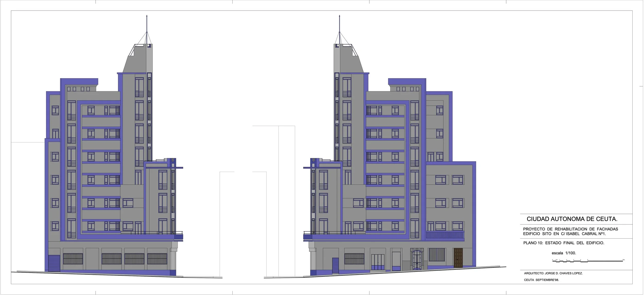The width and height of the screenshot is (644, 295).
Task: Click the grilled window left of the brown door
Action: 436,255
